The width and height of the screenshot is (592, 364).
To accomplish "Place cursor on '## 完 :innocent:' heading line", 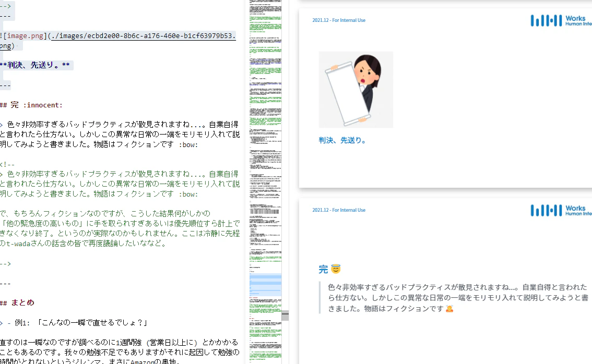I will (31, 105).
